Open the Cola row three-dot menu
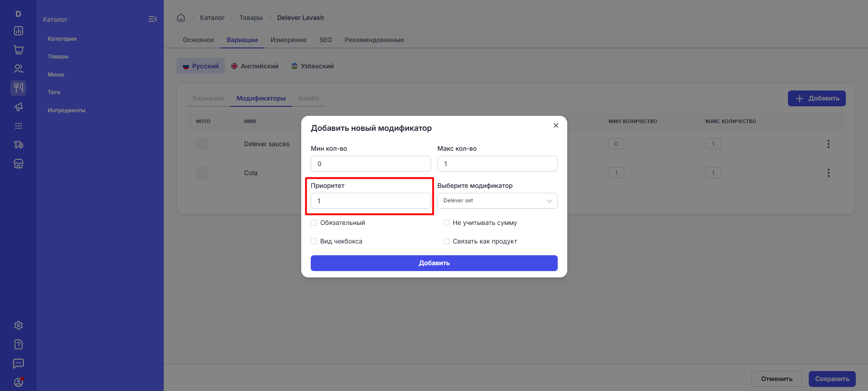 click(x=828, y=173)
